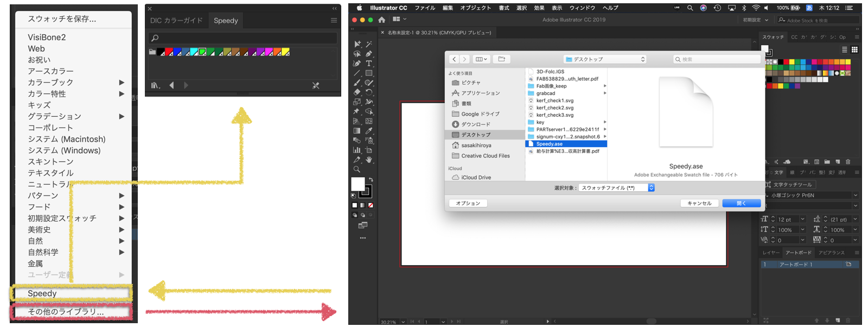
Task: Select the Gradient tool in toolbar
Action: (357, 130)
